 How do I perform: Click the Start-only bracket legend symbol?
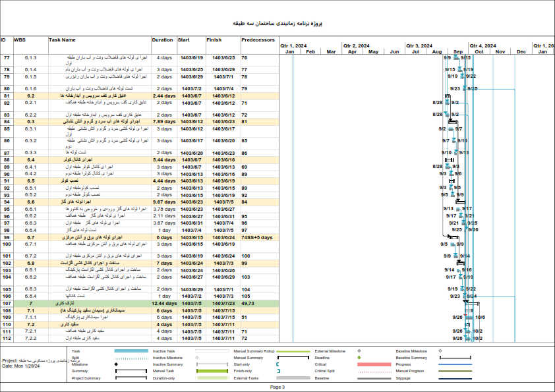(278, 364)
